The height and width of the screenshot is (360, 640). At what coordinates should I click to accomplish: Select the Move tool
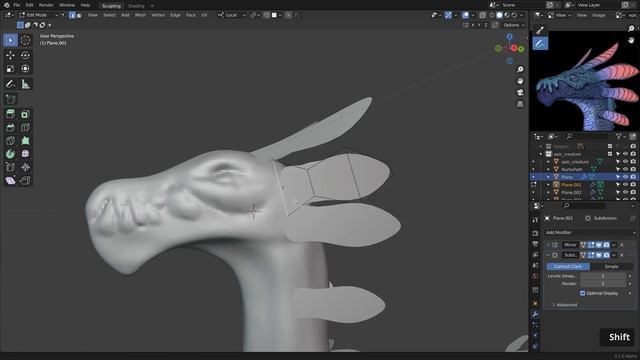tap(11, 55)
